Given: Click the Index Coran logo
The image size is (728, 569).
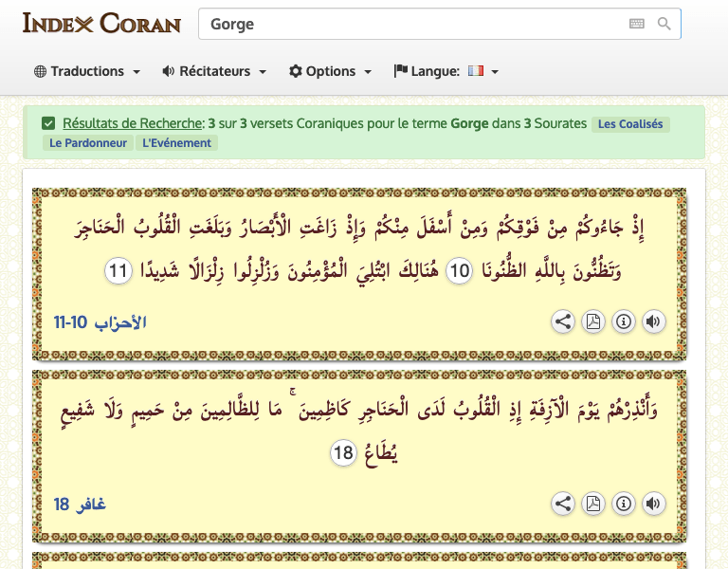Looking at the screenshot, I should click(x=101, y=23).
